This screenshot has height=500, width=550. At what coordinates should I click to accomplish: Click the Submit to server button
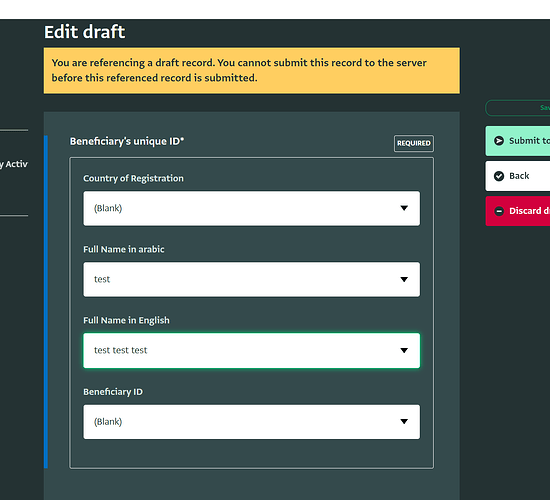tap(518, 141)
